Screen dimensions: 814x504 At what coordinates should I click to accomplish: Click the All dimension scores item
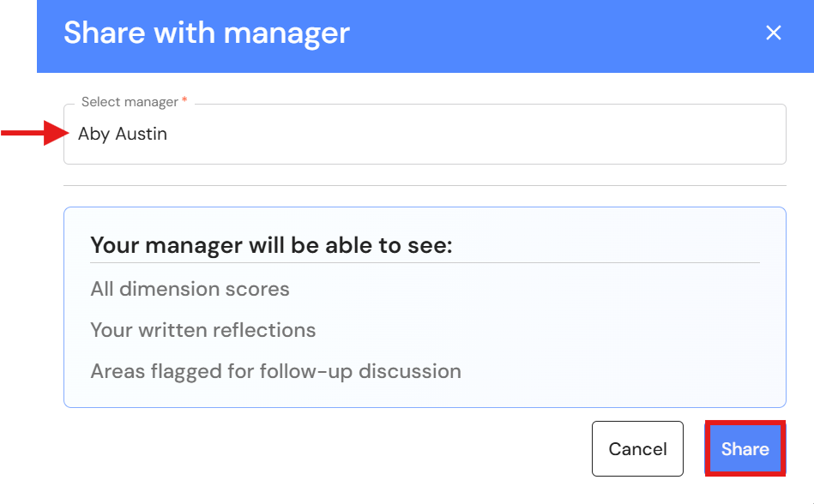190,289
